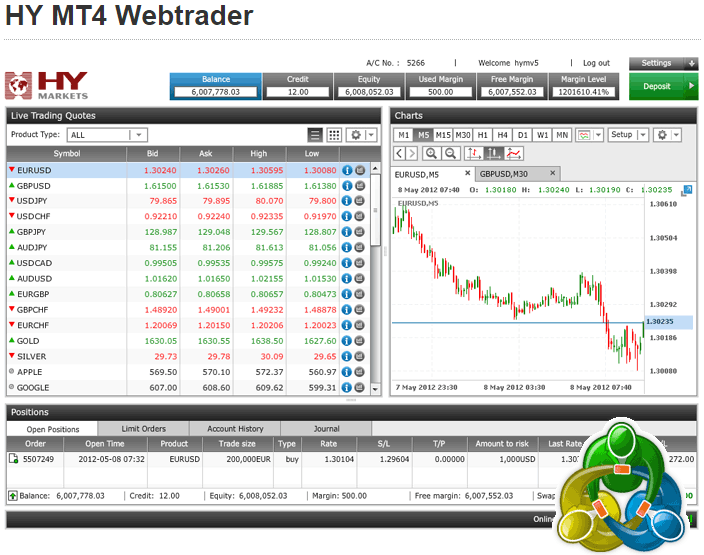The image size is (704, 555).
Task: Select M1 chart timeframe
Action: click(404, 135)
